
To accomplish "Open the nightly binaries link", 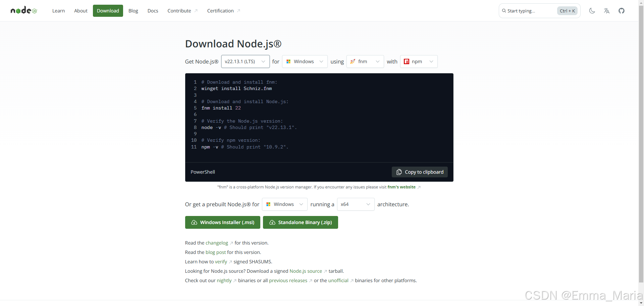I will [224, 280].
